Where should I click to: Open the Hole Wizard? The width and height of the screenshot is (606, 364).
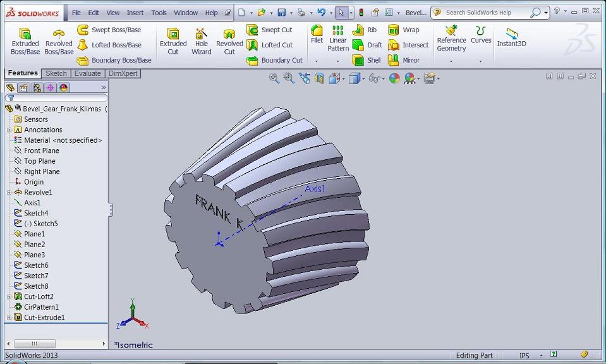click(201, 40)
